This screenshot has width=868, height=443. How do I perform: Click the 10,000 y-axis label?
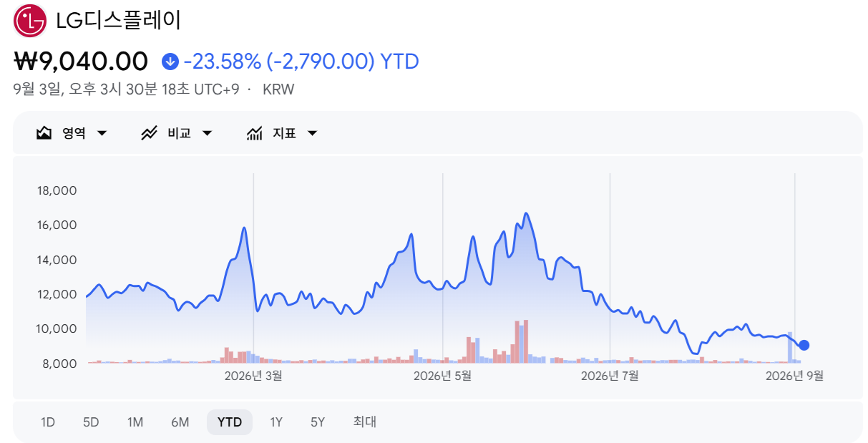tap(57, 329)
